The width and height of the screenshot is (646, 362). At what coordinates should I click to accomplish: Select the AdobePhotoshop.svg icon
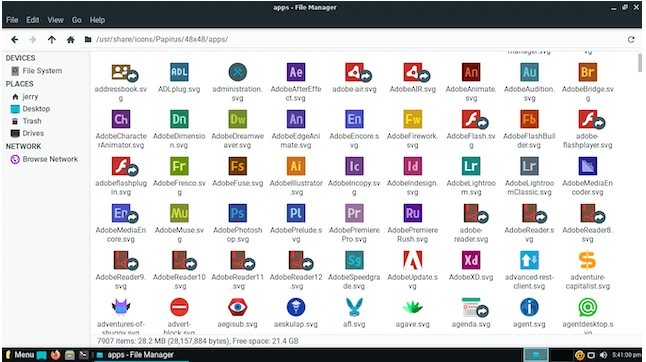pos(238,213)
